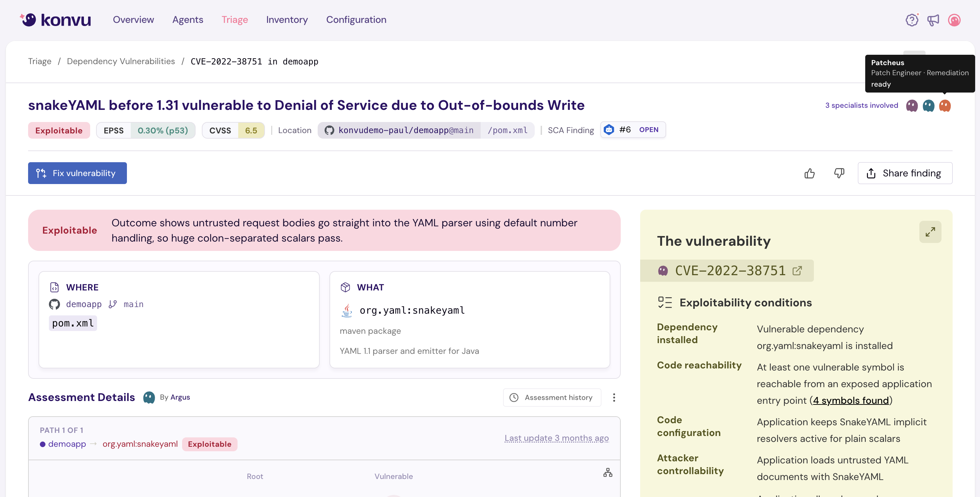Viewport: 980px width, 497px height.
Task: Give thumbs up feedback
Action: tap(810, 173)
